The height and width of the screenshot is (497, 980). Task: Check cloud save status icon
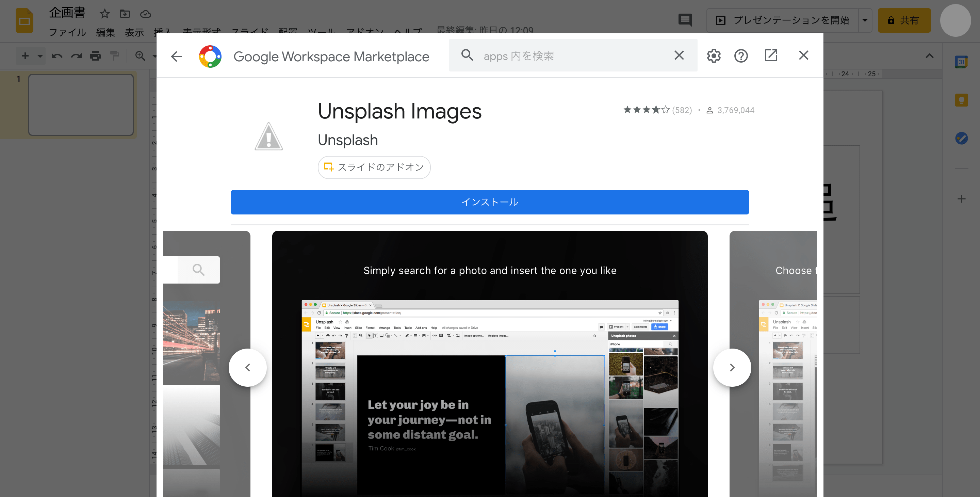coord(145,14)
